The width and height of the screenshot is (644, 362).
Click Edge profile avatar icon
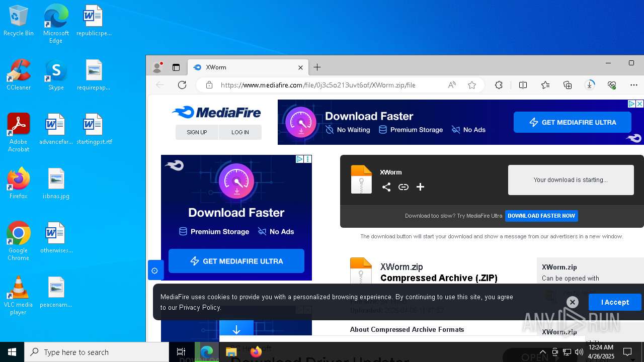pos(157,67)
